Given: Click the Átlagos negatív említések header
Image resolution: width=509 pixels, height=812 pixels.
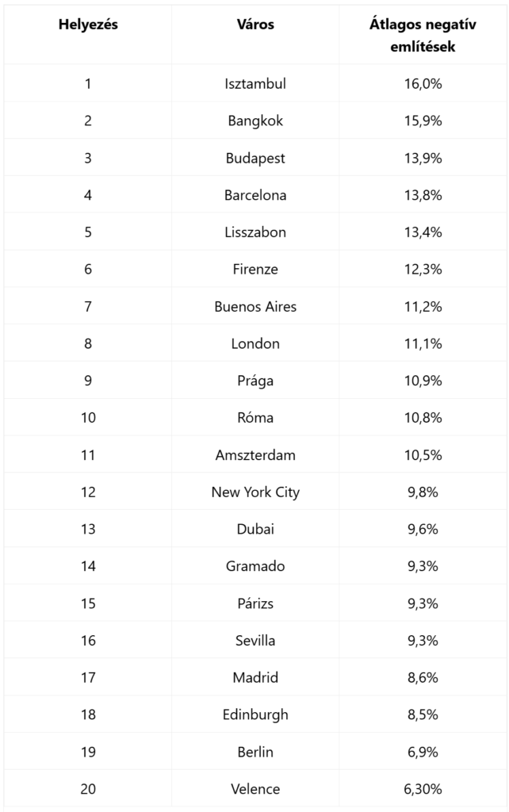Looking at the screenshot, I should pyautogui.click(x=423, y=35).
